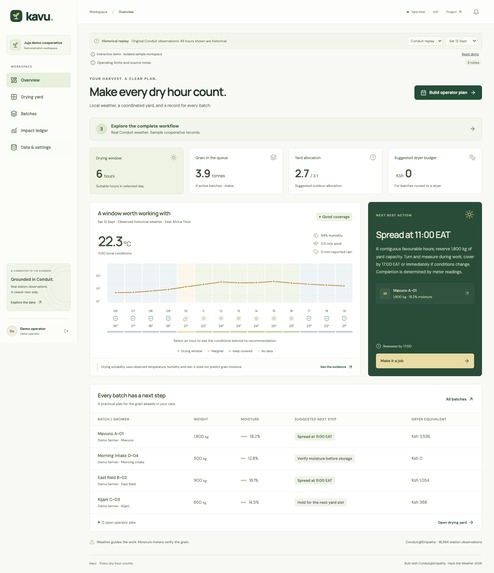Click the 64% humidity reading

click(328, 236)
